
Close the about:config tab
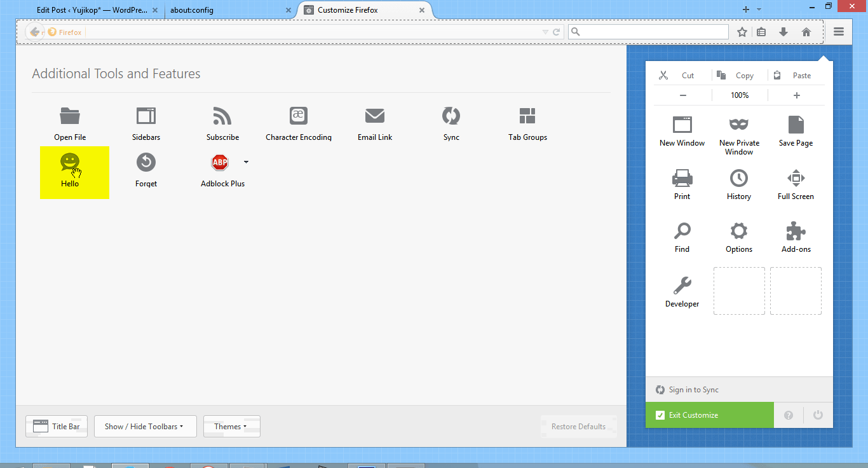coord(288,10)
